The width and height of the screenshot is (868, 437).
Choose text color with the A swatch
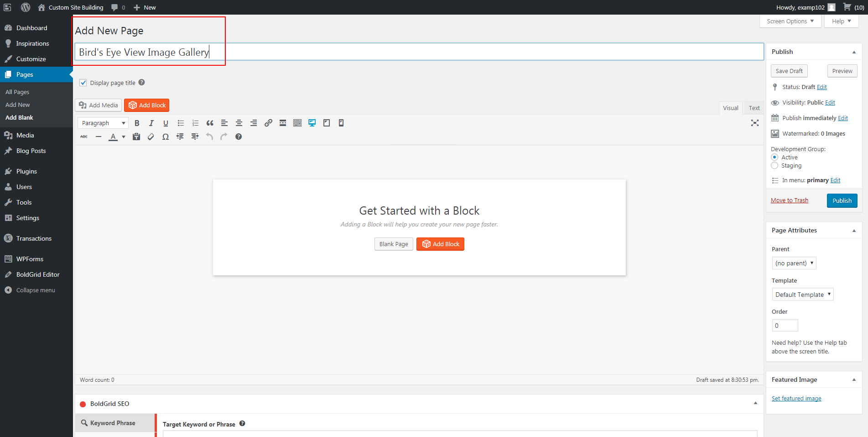pyautogui.click(x=113, y=137)
